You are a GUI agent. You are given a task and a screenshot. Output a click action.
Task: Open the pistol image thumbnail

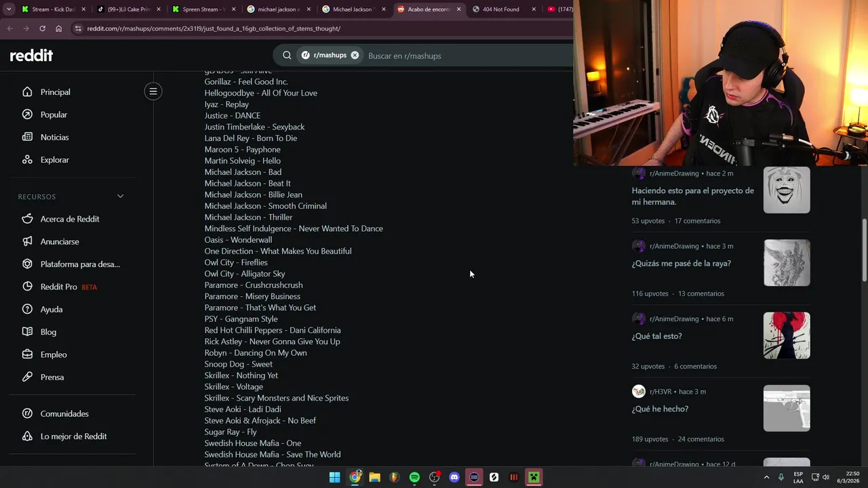(787, 408)
